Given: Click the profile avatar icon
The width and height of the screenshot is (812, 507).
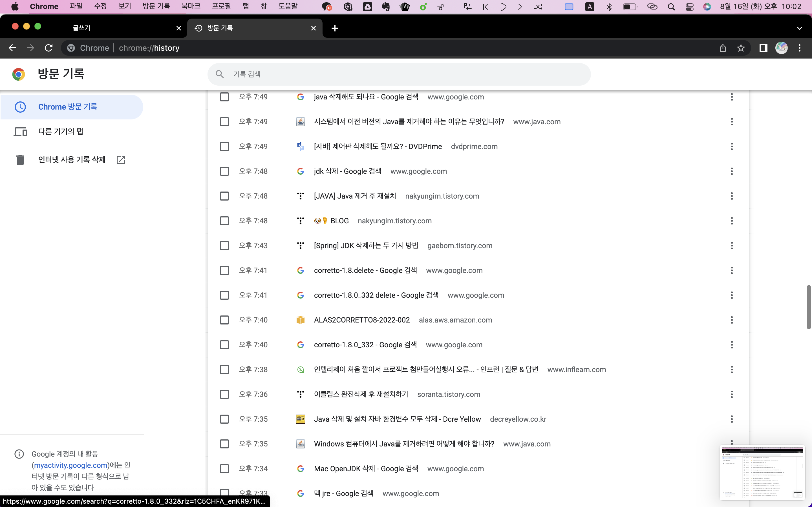Looking at the screenshot, I should (x=782, y=48).
